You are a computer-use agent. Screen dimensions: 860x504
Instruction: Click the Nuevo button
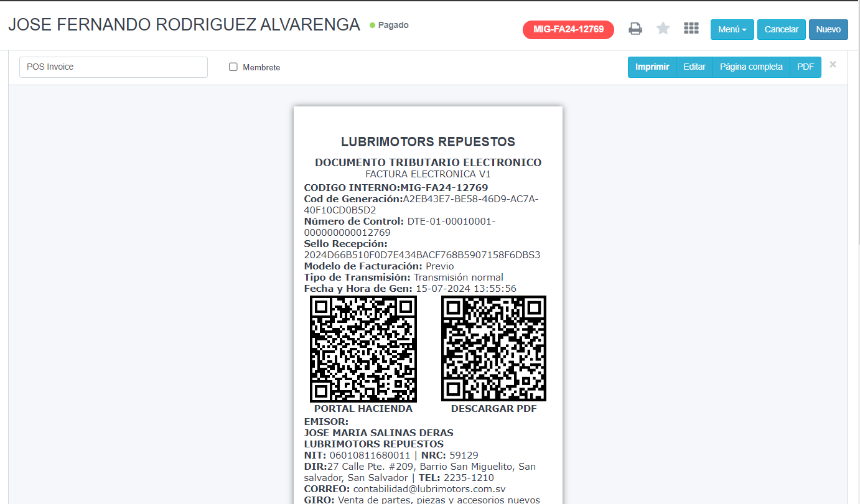pyautogui.click(x=828, y=30)
